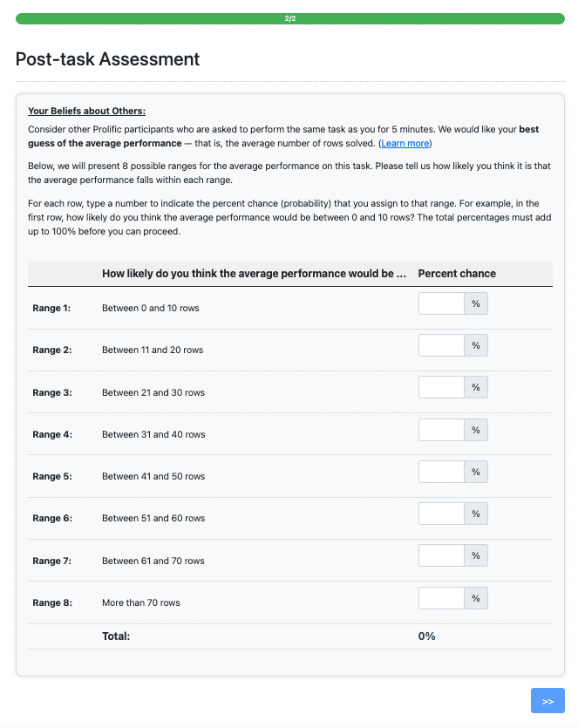Click the Range 1 percent chance input
Viewport: 578px width, 728px height.
[441, 303]
